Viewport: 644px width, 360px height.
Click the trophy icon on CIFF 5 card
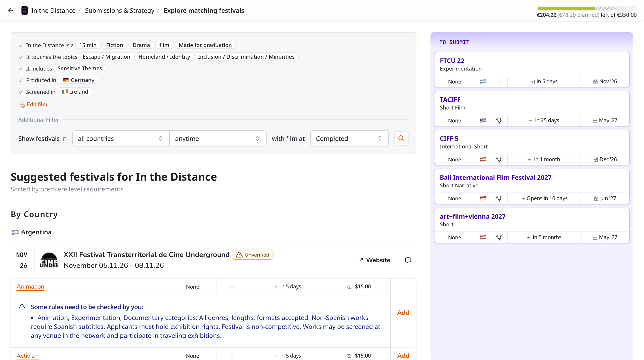[499, 159]
